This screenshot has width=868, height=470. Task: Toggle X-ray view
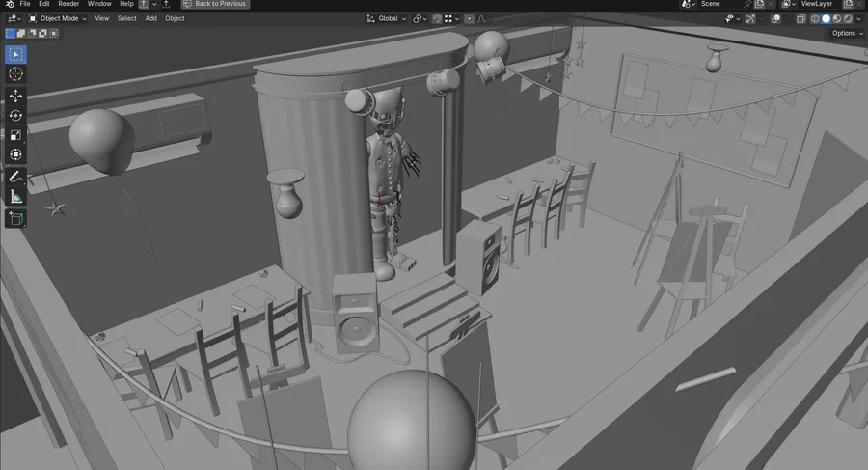[800, 19]
